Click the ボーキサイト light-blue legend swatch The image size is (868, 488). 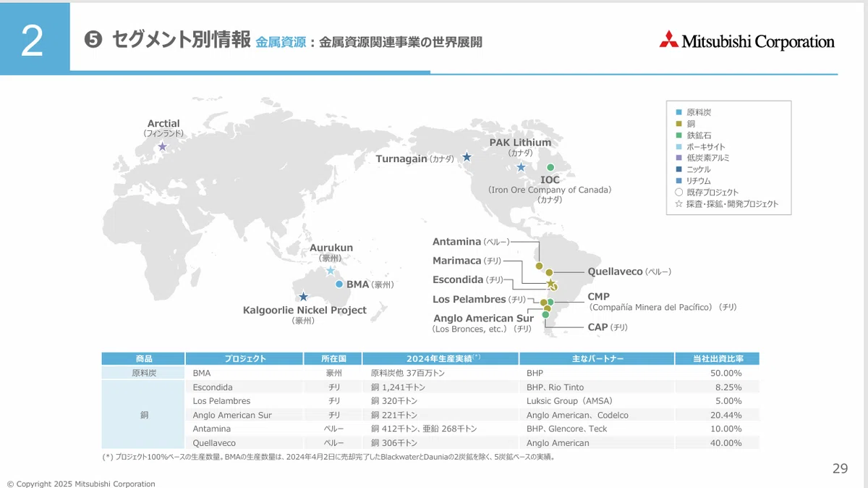[x=678, y=147]
